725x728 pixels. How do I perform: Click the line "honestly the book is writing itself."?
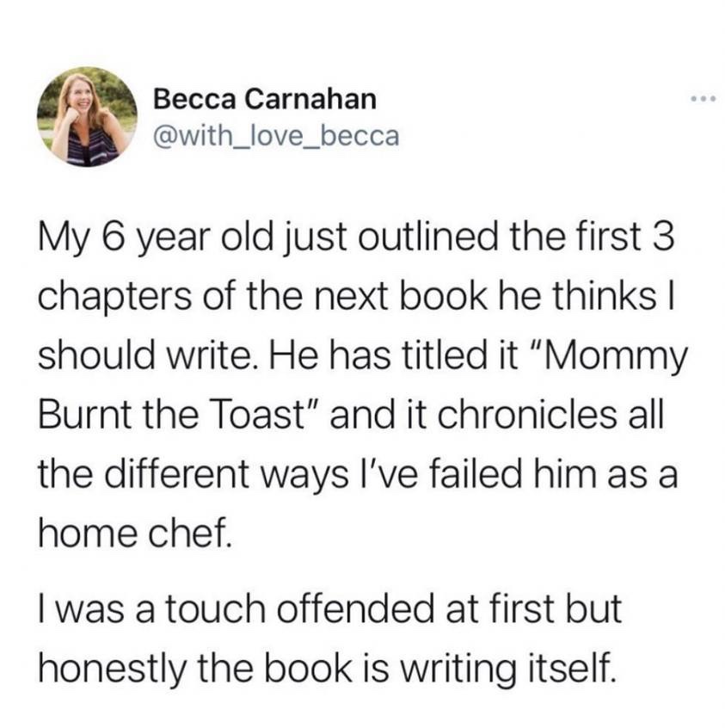329,669
